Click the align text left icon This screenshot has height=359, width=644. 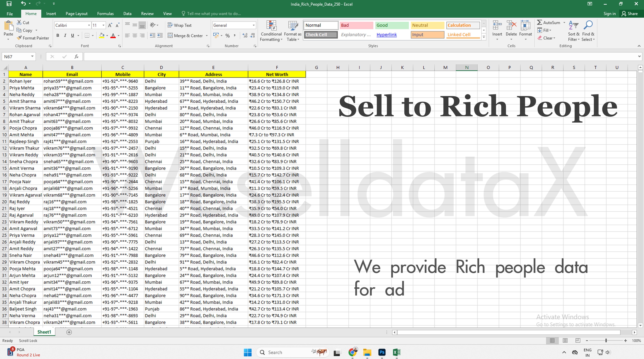click(127, 35)
